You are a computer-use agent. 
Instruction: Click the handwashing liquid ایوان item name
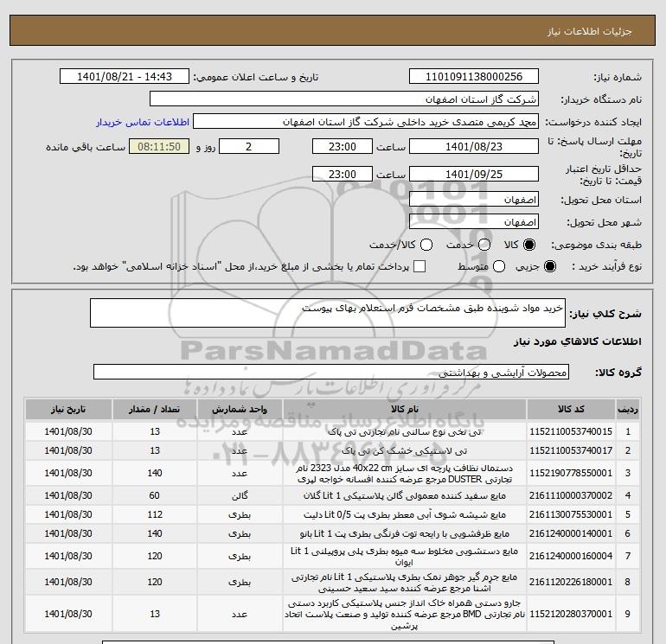(x=405, y=556)
